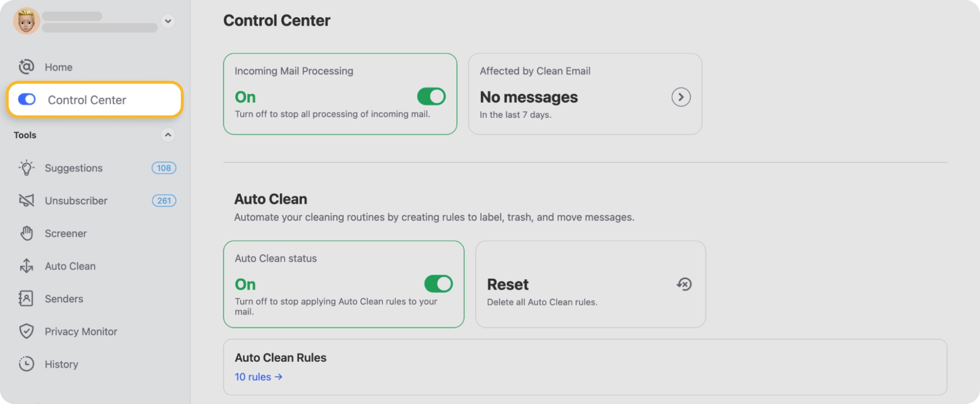Click the Reset icon to delete rules
The width and height of the screenshot is (980, 404).
click(683, 284)
